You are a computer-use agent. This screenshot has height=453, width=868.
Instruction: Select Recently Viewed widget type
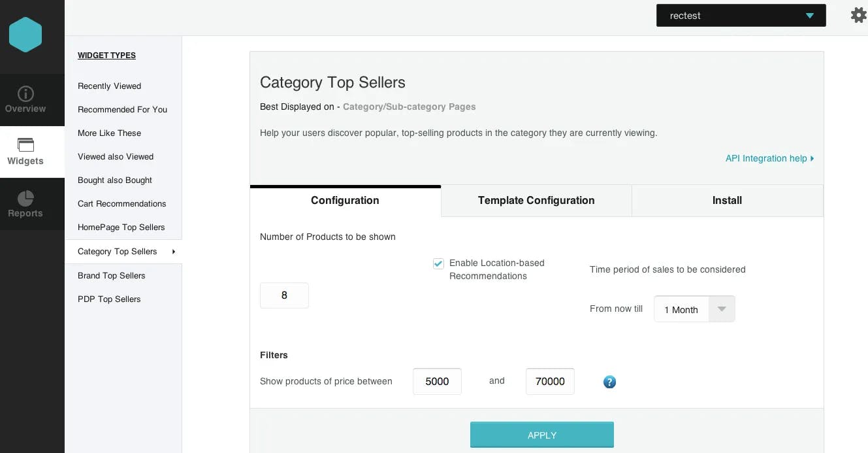109,86
